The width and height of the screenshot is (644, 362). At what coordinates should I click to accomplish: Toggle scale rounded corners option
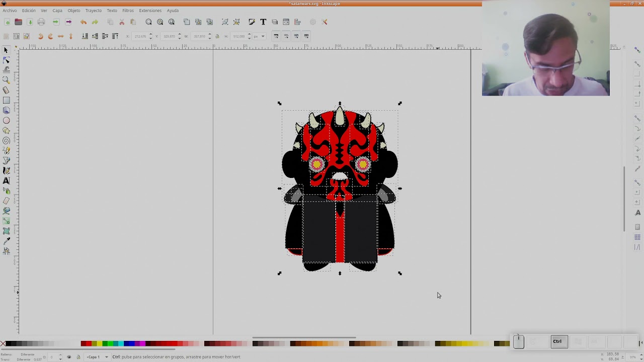pyautogui.click(x=286, y=36)
